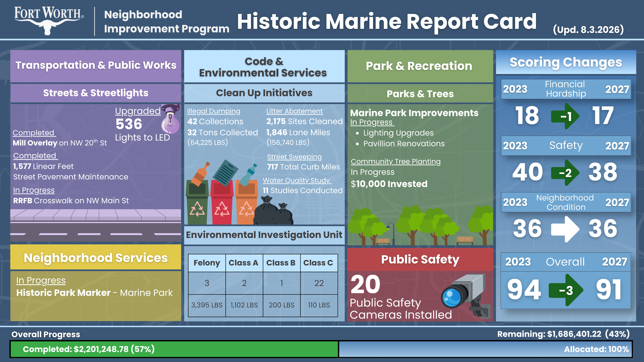Click the Mill Overlay on NW 20th St text
Screen dimensions: 644x362
60,143
